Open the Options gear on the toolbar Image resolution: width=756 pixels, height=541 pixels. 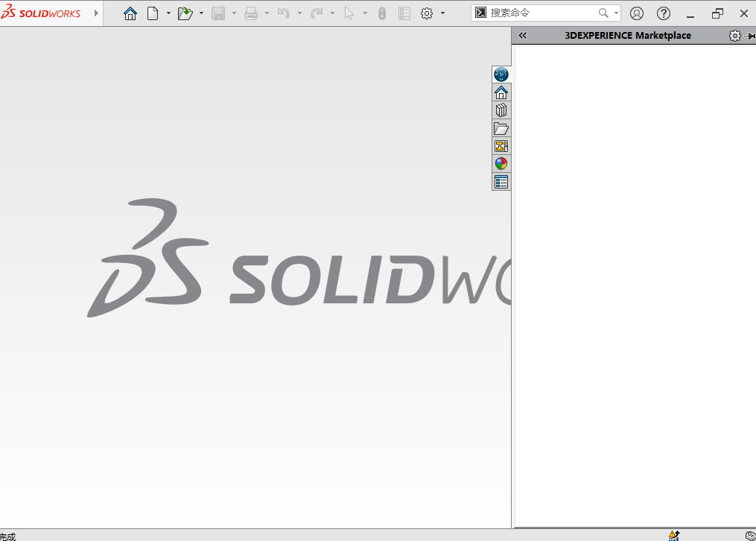[x=427, y=13]
